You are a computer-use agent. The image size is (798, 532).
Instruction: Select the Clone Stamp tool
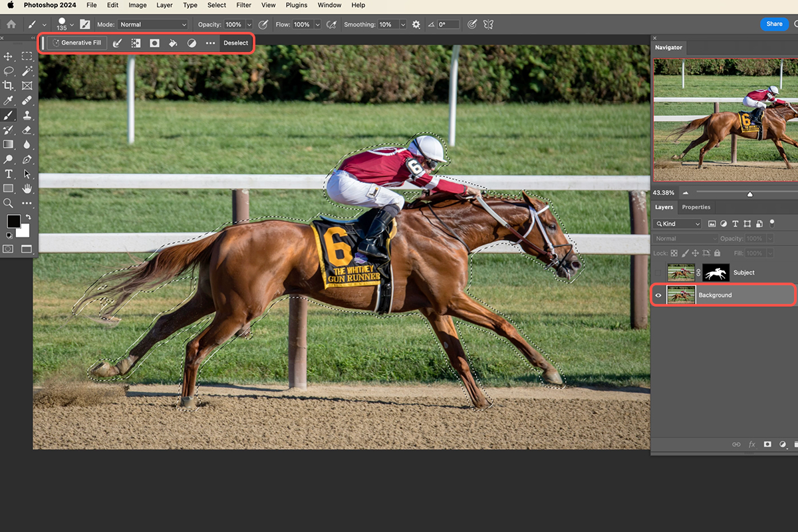point(27,113)
